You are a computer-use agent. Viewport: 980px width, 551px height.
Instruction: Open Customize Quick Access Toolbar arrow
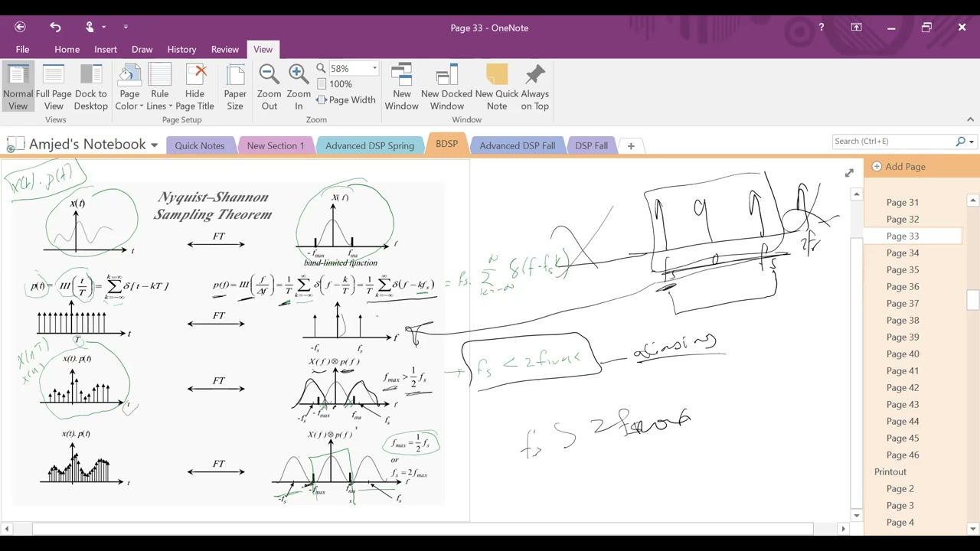[x=126, y=28]
